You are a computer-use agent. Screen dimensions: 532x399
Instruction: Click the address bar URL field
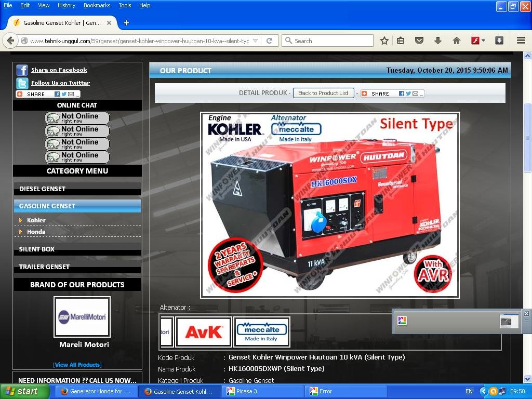(139, 41)
